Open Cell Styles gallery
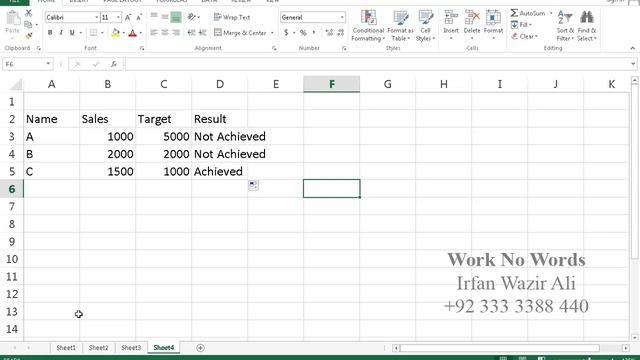 [425, 26]
